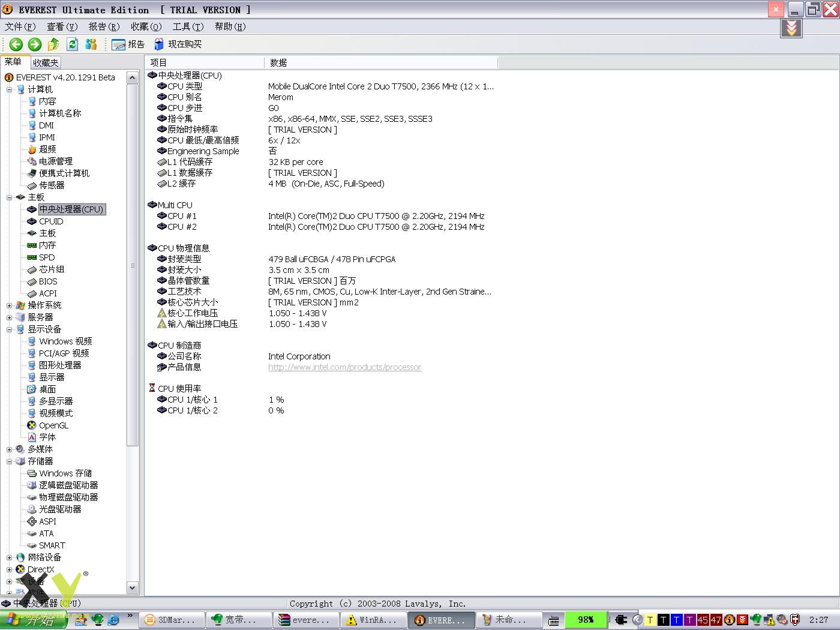Viewport: 840px width, 630px height.
Task: Select 便携式计算机 in the tree
Action: [64, 173]
